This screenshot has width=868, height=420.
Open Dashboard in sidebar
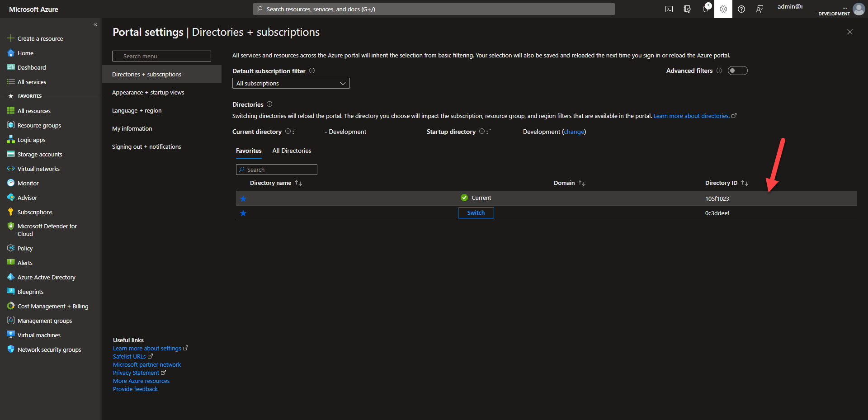click(x=32, y=67)
